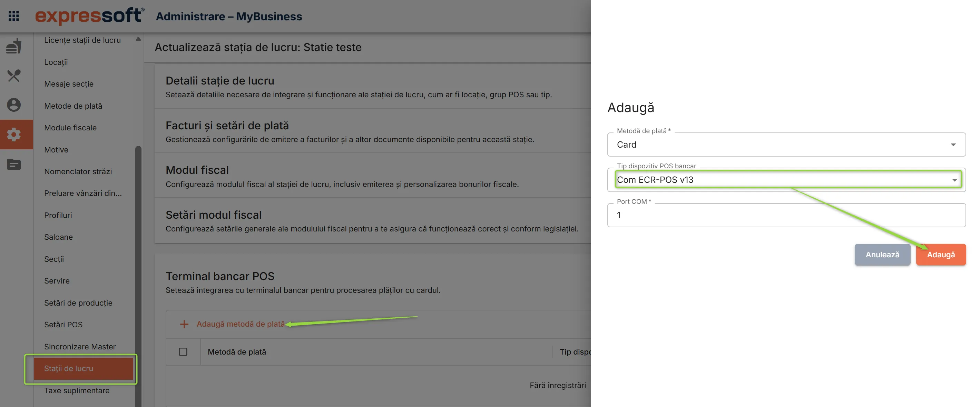980x407 pixels.
Task: Select Stații de lucru menu item
Action: coord(83,369)
